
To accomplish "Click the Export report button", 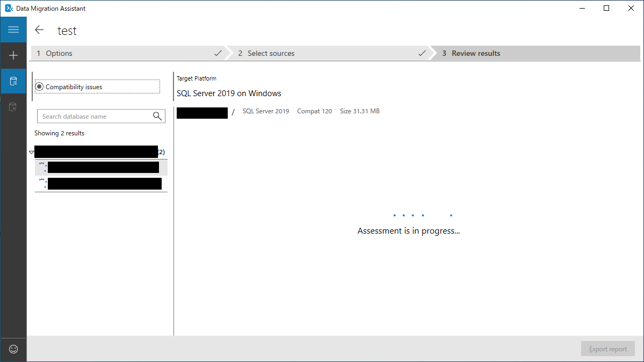I will (x=608, y=349).
